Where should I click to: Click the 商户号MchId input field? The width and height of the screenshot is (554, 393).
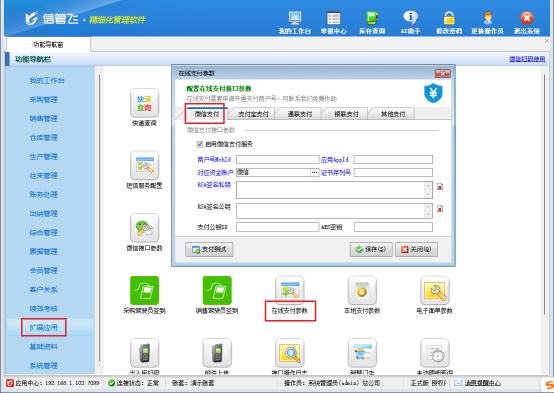(278, 160)
